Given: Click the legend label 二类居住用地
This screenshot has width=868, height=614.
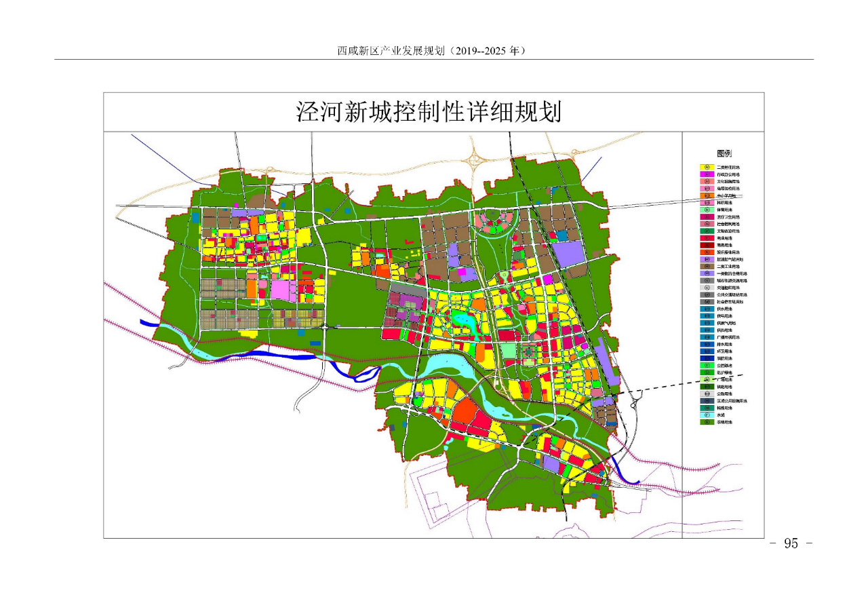Looking at the screenshot, I should (x=729, y=167).
